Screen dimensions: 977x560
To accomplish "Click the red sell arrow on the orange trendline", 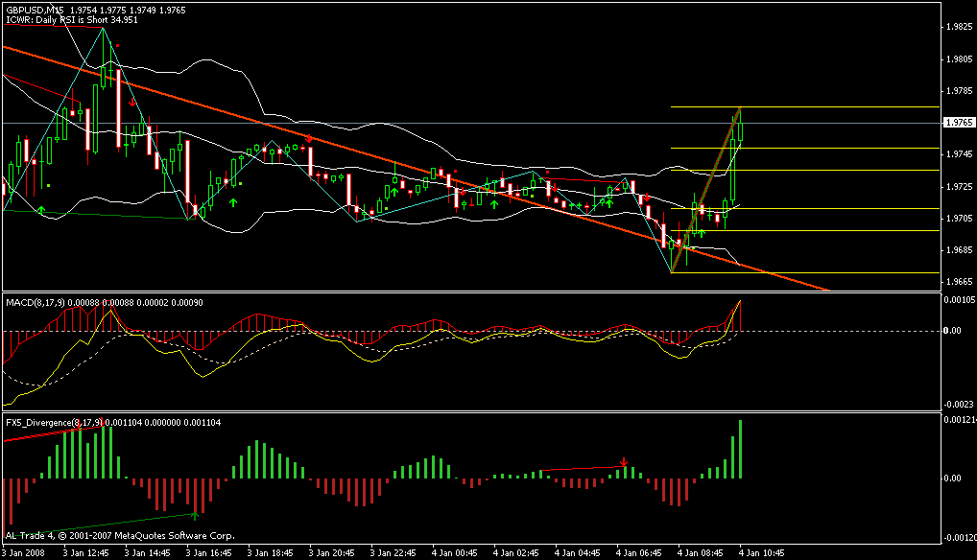I will [x=309, y=139].
